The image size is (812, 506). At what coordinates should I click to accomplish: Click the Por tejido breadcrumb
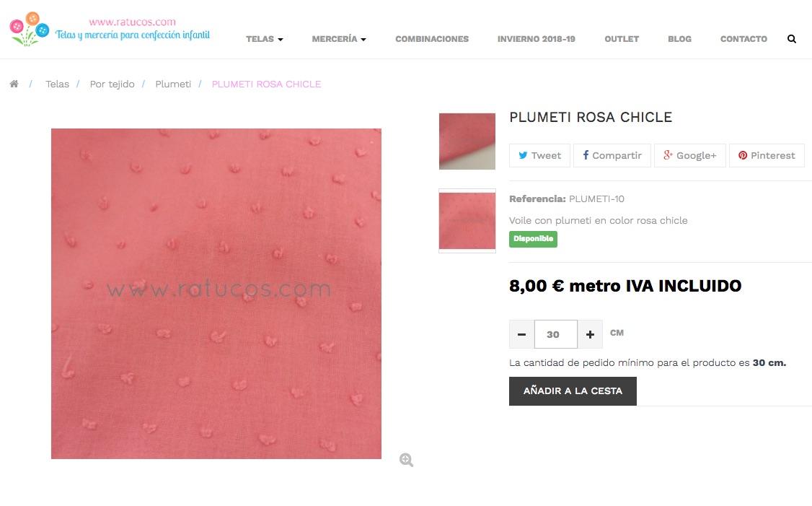point(112,84)
